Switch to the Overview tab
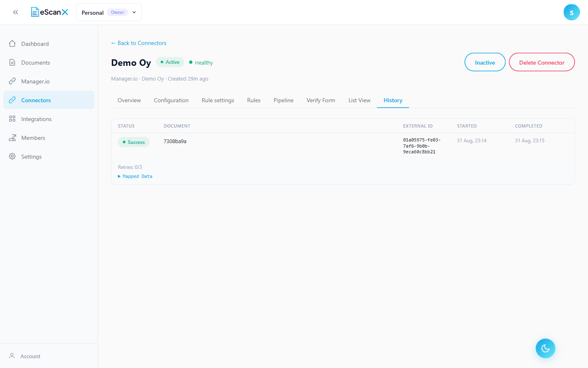Screen dimensions: 588x368 point(129,100)
